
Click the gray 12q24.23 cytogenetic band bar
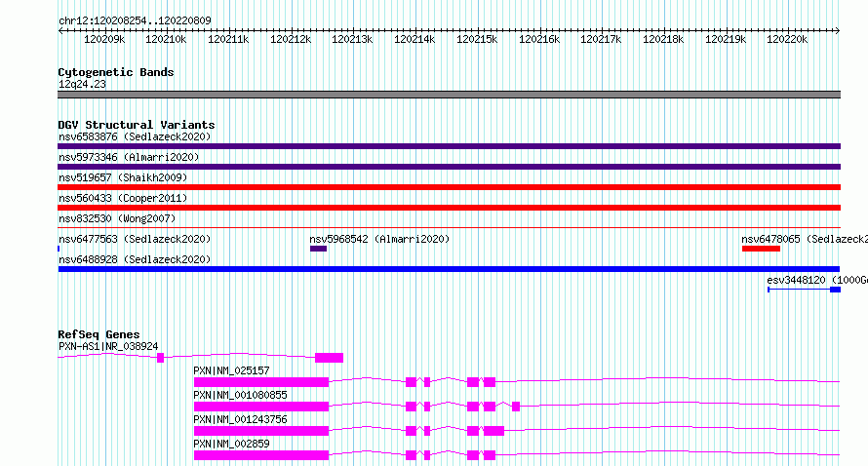(x=449, y=95)
